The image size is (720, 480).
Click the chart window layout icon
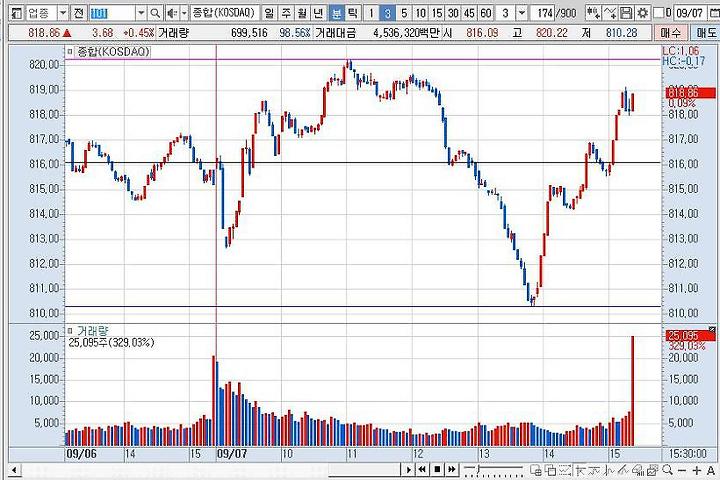coord(652,470)
